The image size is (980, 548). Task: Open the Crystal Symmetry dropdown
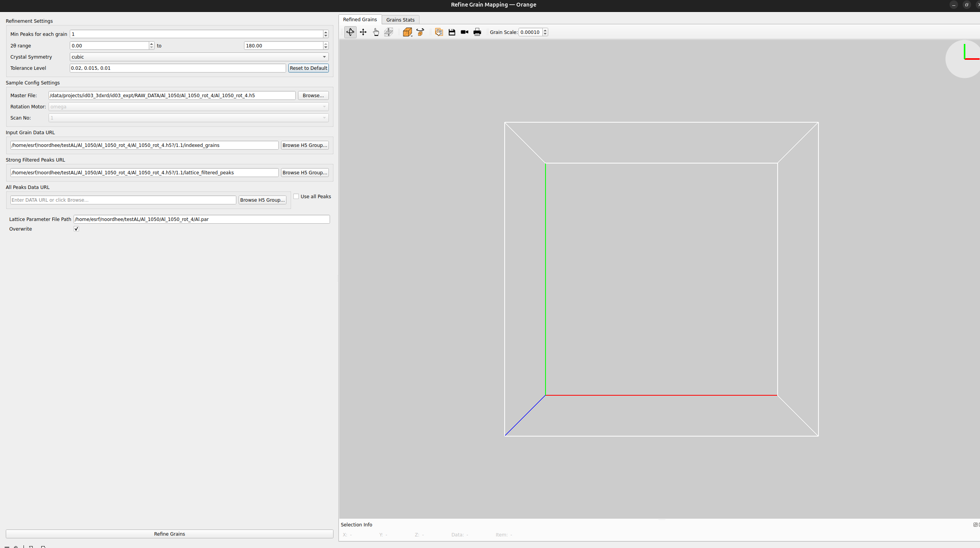tap(199, 57)
